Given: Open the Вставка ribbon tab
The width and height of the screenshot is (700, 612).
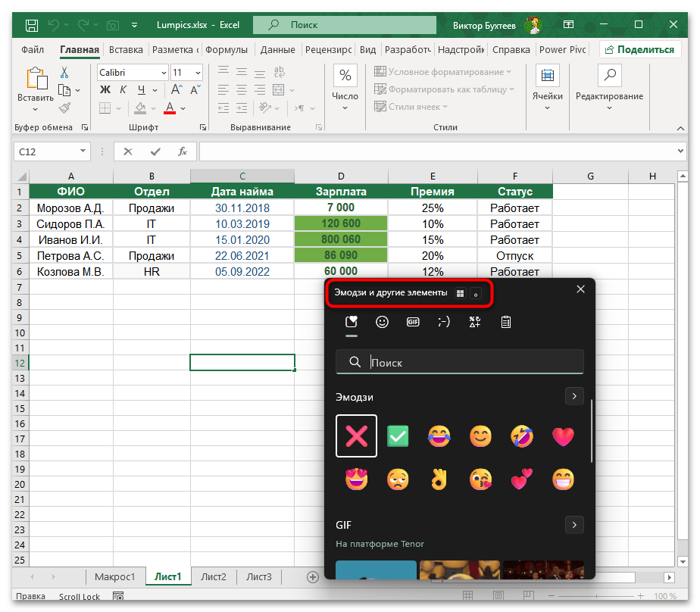Looking at the screenshot, I should 126,50.
